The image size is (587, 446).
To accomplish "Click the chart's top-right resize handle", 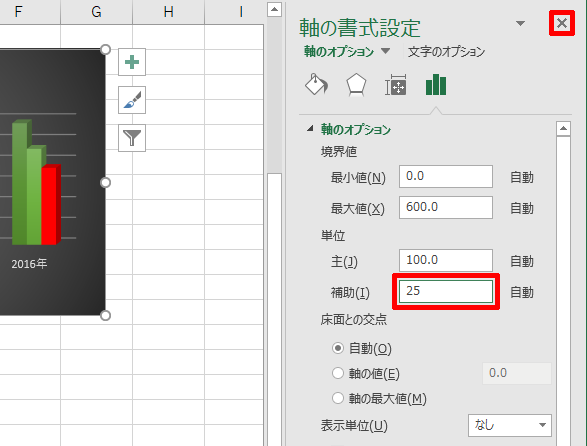I will coord(106,49).
